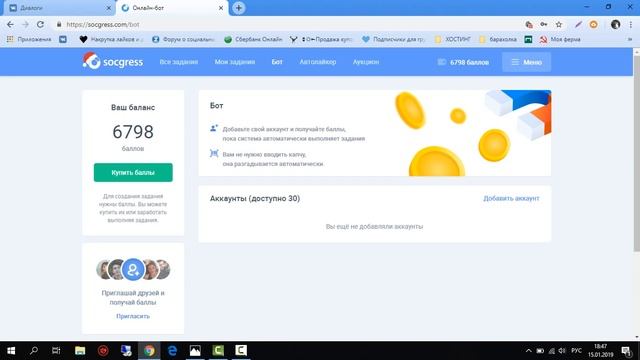The height and width of the screenshot is (360, 640).
Task: Click the orange round extension icon
Action: [x=593, y=24]
